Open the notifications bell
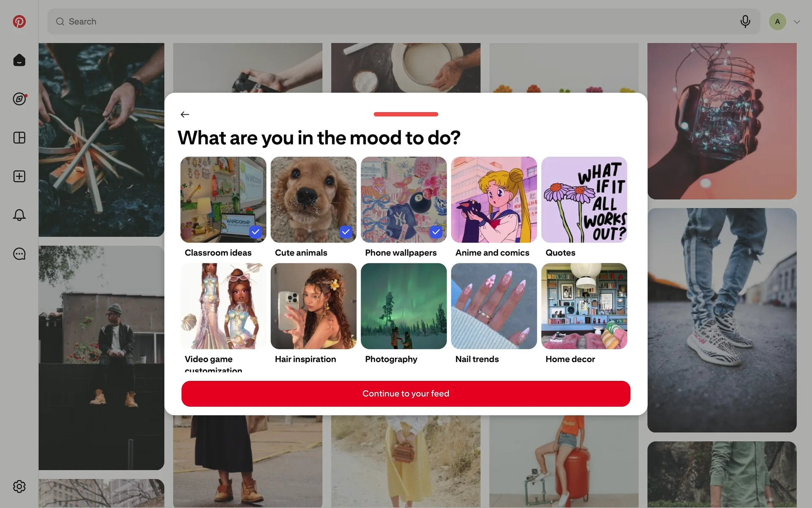Screen dimensions: 812x508 [19, 215]
